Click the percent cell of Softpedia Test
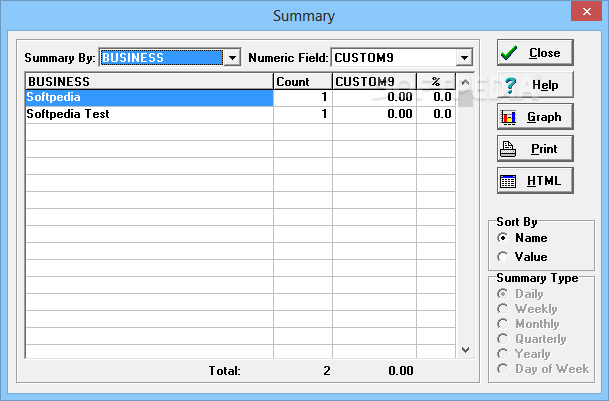The height and width of the screenshot is (401, 609). coord(436,114)
